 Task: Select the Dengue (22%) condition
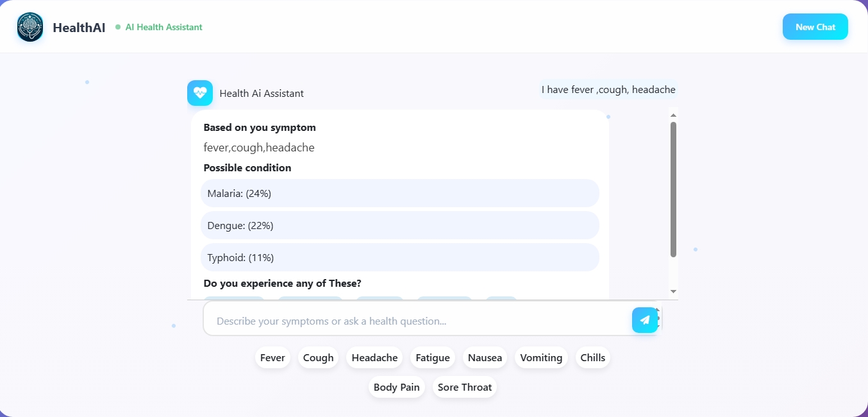click(x=399, y=225)
